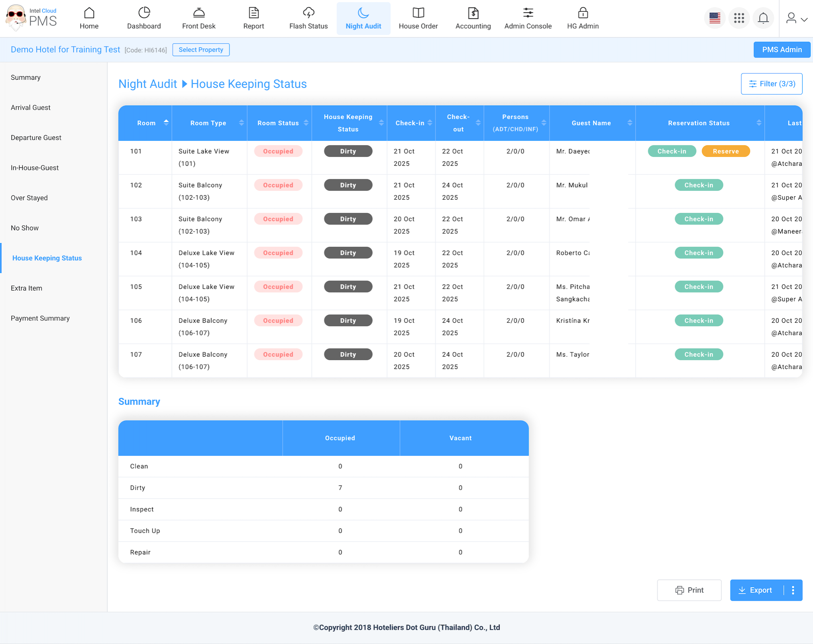Open Payment Summary sidebar item

coord(40,318)
